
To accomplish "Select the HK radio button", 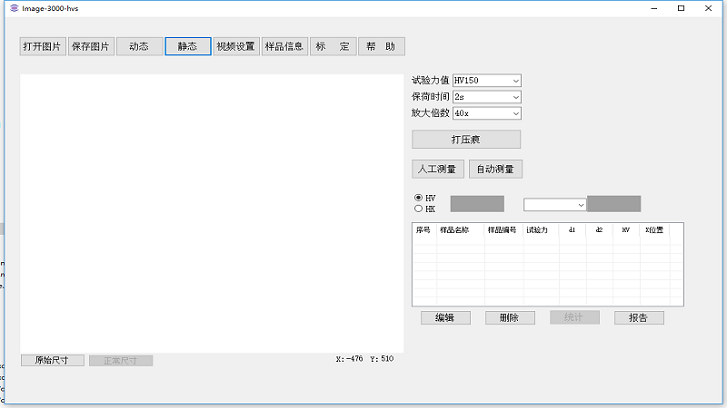I will click(x=418, y=209).
